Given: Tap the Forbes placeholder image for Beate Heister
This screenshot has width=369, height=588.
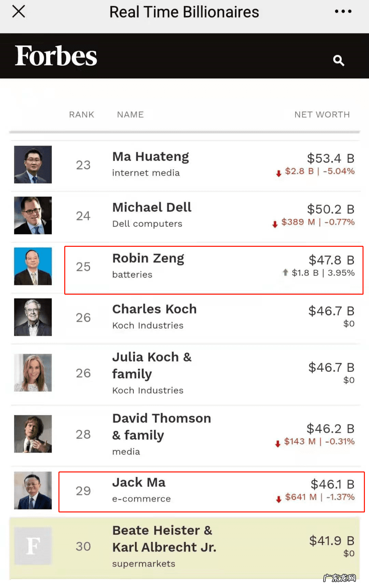Looking at the screenshot, I should pos(33,546).
